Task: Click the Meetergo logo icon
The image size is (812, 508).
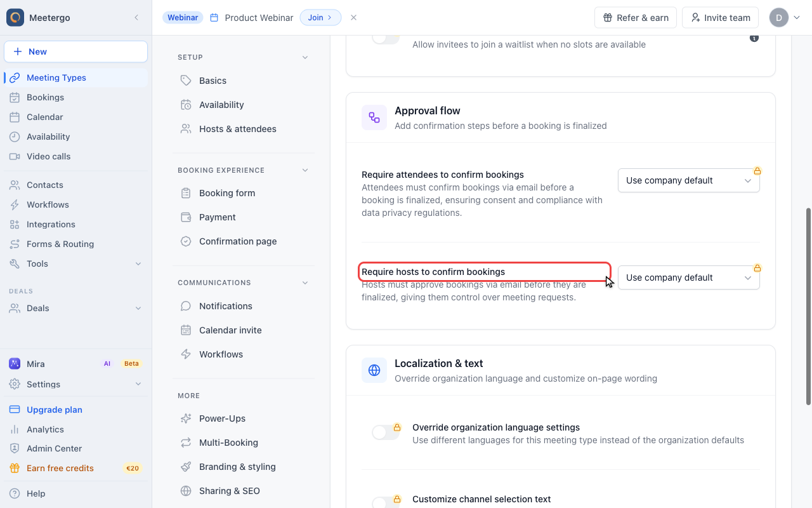Action: [15, 18]
